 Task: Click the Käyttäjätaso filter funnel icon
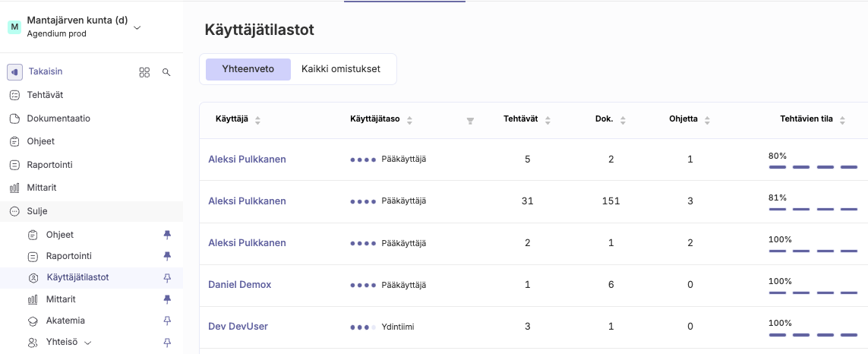(x=470, y=121)
